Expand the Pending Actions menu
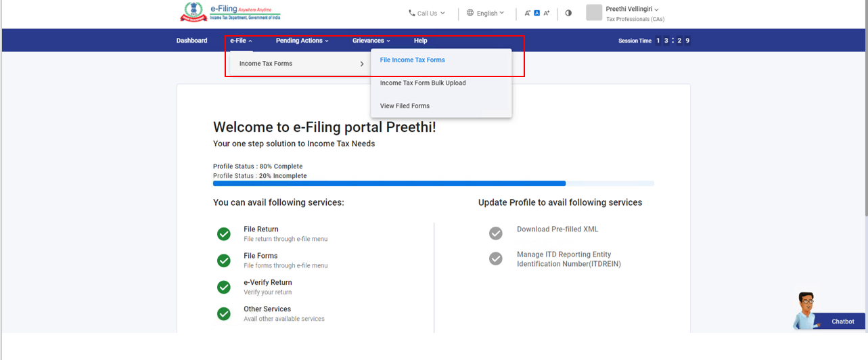Viewport: 868px width, 360px height. pos(302,41)
